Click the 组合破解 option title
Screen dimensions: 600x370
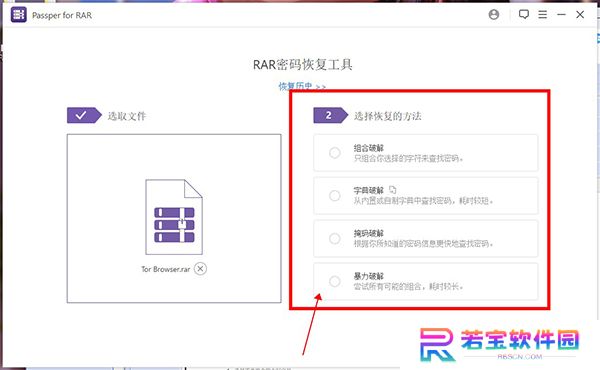(x=368, y=148)
